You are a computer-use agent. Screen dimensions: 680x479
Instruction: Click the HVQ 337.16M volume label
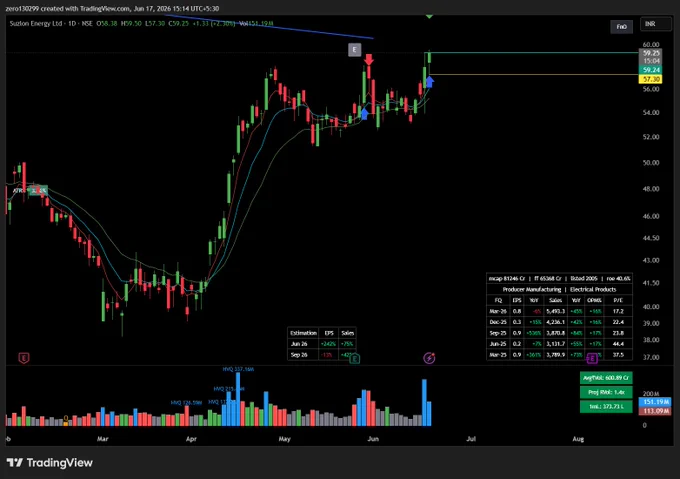click(x=238, y=369)
